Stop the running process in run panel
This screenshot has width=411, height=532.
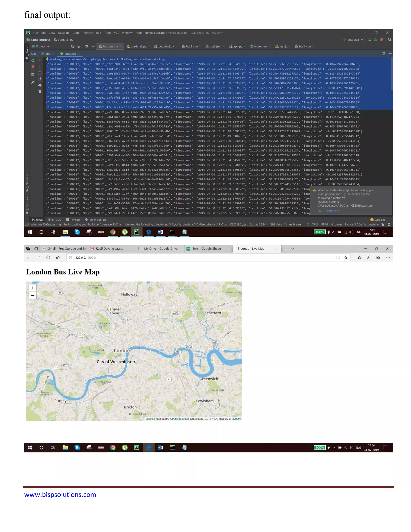33,66
